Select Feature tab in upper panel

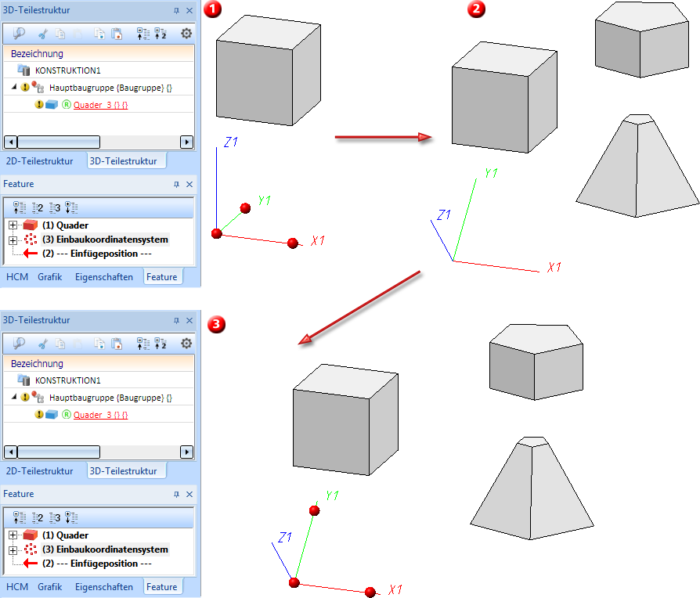161,277
